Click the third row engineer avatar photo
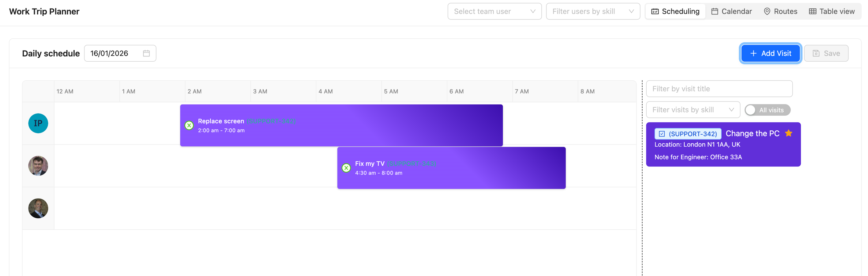The height and width of the screenshot is (276, 868). point(38,209)
